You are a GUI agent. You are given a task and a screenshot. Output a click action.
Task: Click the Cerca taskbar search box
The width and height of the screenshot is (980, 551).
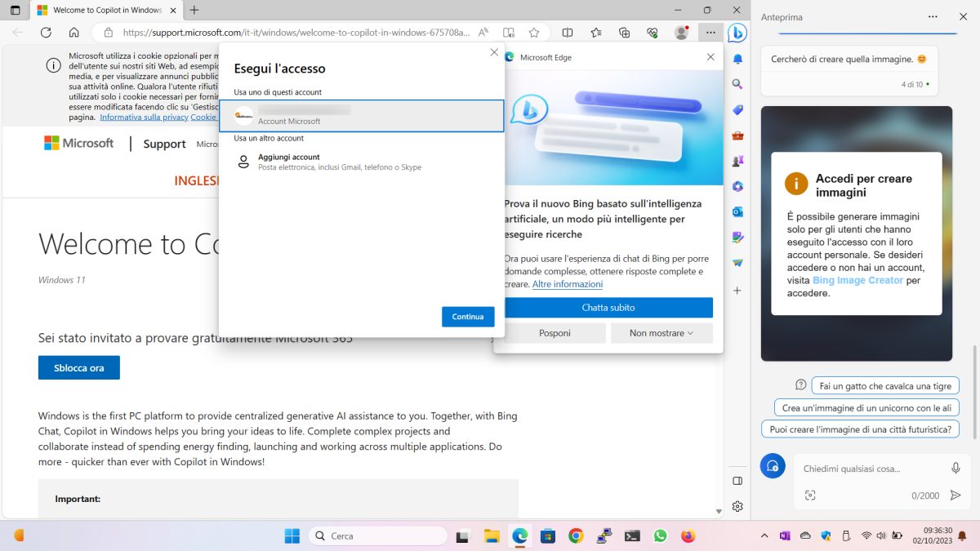tap(378, 535)
